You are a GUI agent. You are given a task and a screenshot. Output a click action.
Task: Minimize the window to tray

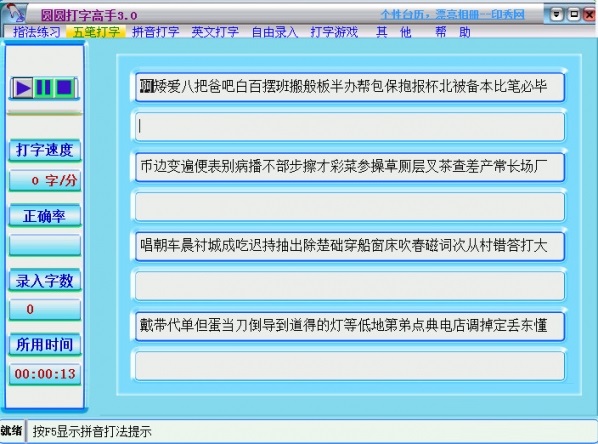point(556,15)
